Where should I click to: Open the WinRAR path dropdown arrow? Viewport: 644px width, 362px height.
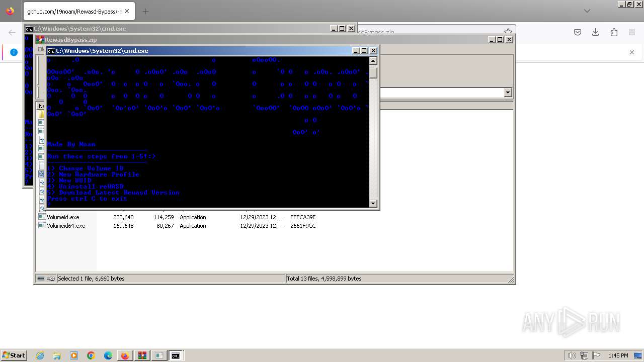coord(508,93)
